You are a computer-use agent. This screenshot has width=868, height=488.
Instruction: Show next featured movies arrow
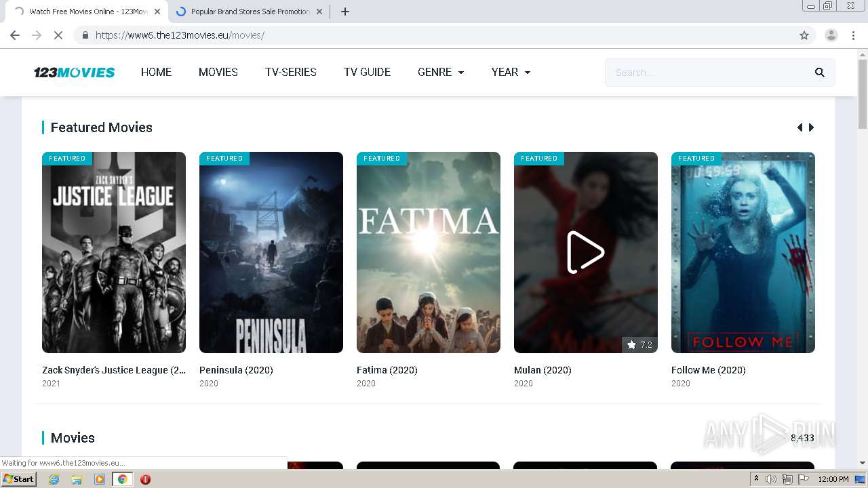(811, 127)
